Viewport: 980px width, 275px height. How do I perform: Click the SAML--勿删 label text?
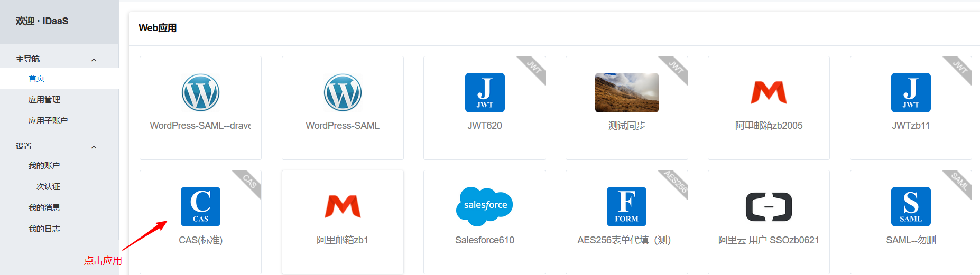pos(911,240)
